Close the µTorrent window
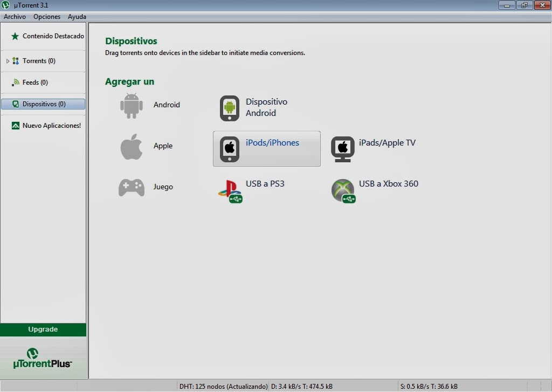Image resolution: width=552 pixels, height=392 pixels. (x=542, y=5)
